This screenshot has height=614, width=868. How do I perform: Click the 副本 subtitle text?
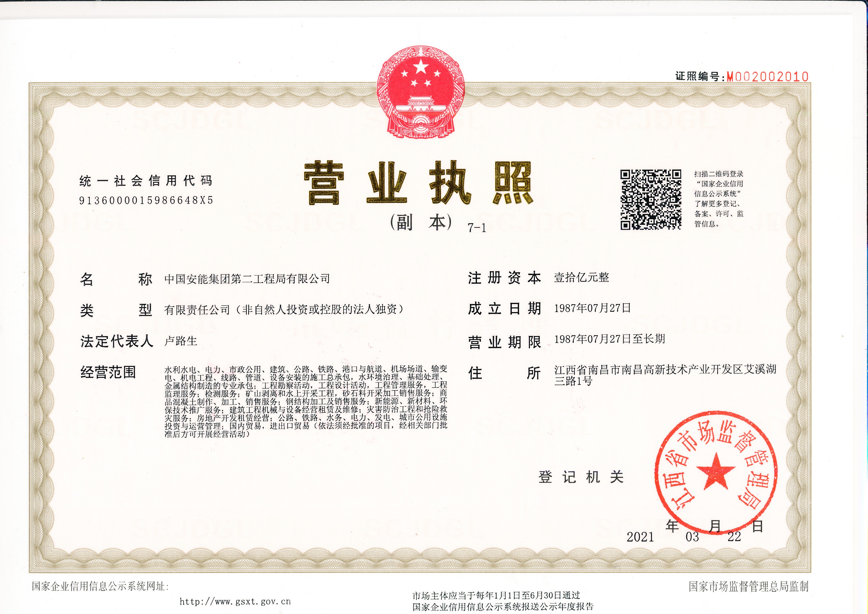[421, 223]
